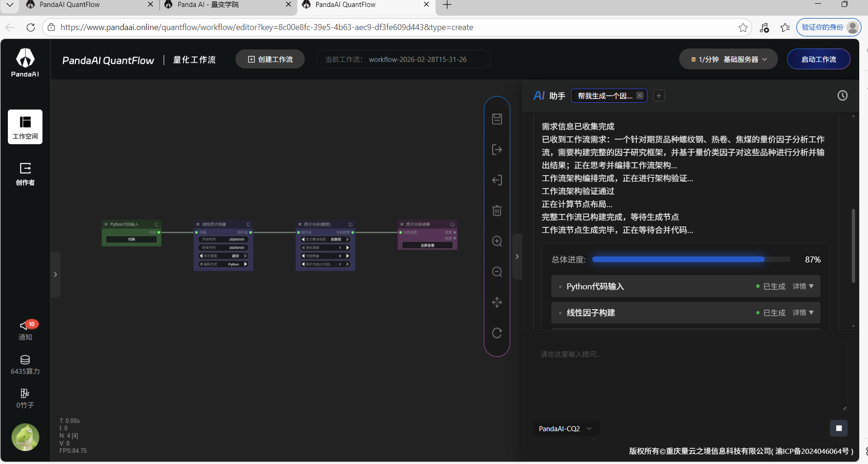Image resolution: width=868 pixels, height=464 pixels.
Task: Click right arrow of 编码方式 Python selector
Action: coord(246,264)
